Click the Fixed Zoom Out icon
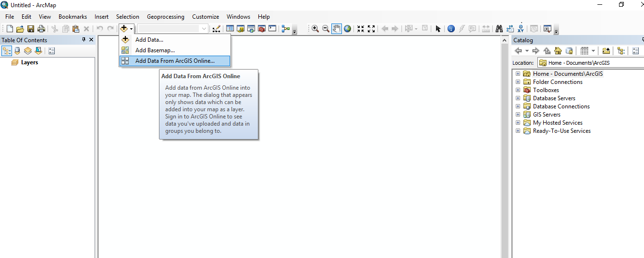The width and height of the screenshot is (644, 258). 371,29
